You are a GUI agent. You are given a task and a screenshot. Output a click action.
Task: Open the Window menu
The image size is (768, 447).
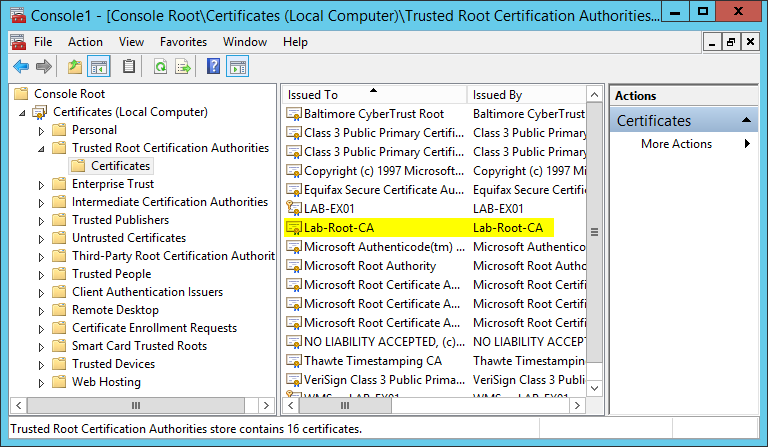click(x=245, y=42)
